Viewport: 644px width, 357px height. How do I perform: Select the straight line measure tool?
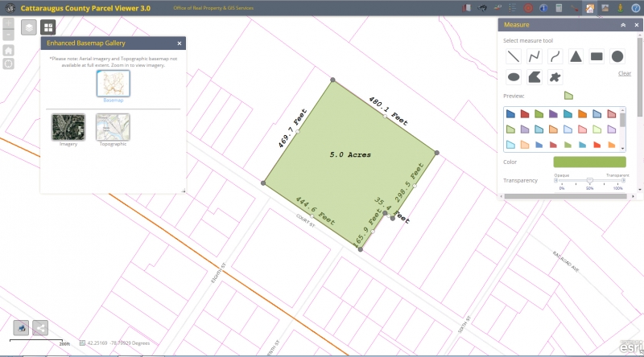coord(513,56)
